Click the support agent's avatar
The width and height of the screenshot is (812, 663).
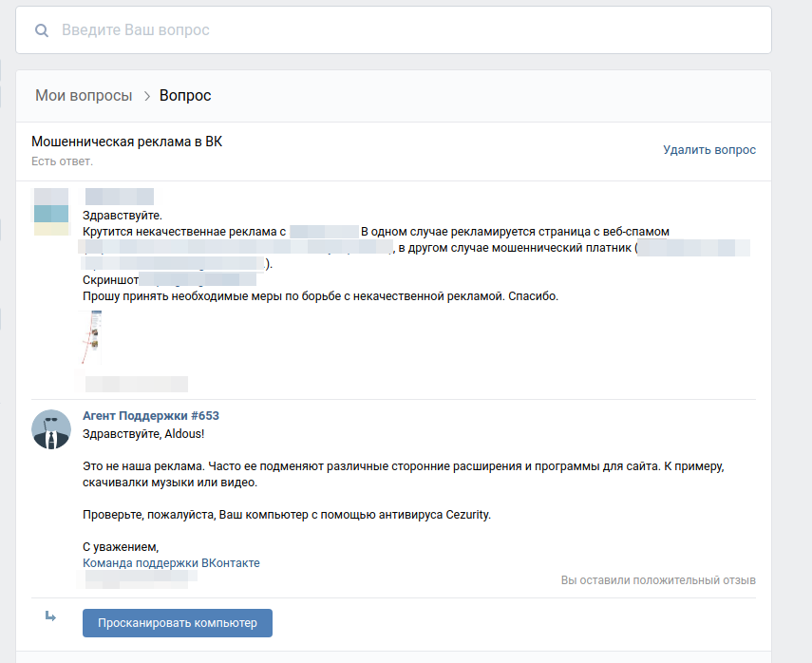pyautogui.click(x=50, y=429)
